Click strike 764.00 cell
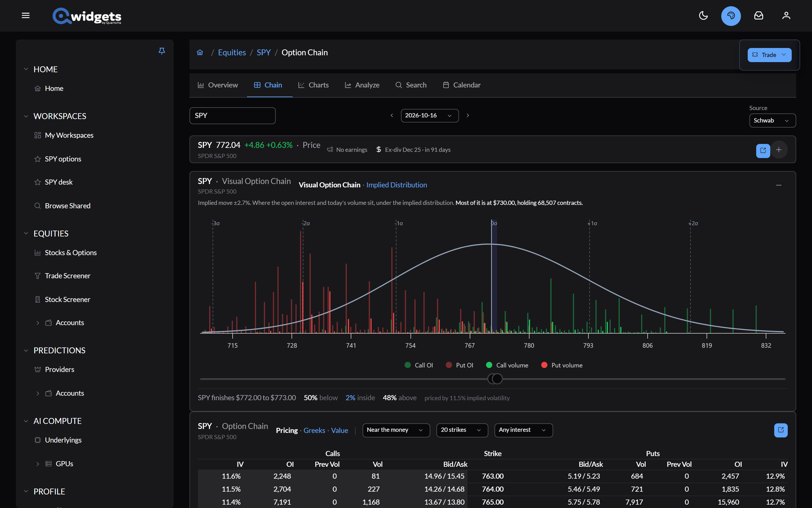This screenshot has height=508, width=812. point(493,489)
